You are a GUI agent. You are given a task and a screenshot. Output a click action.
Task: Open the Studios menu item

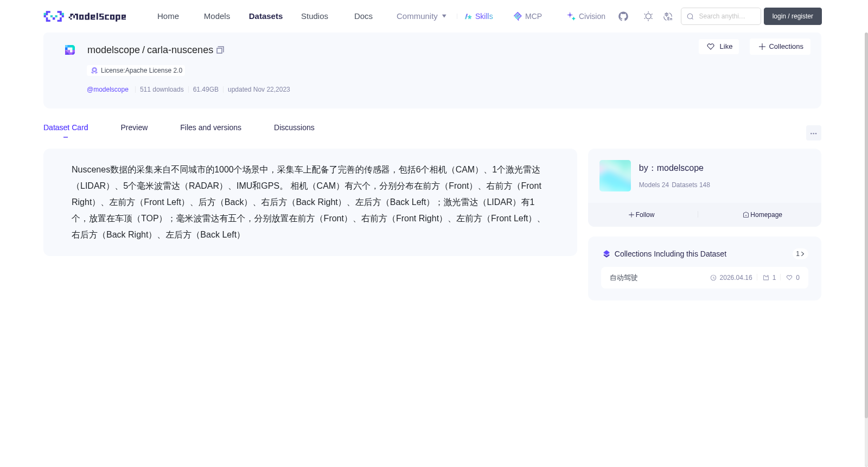[315, 16]
